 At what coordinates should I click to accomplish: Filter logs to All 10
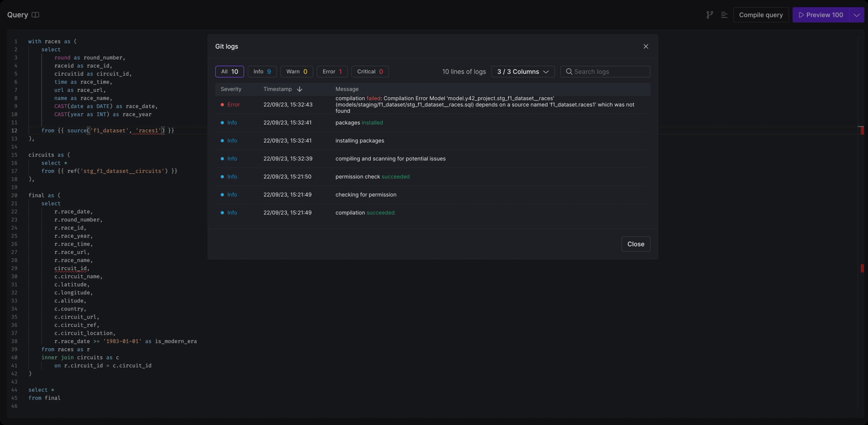point(229,72)
